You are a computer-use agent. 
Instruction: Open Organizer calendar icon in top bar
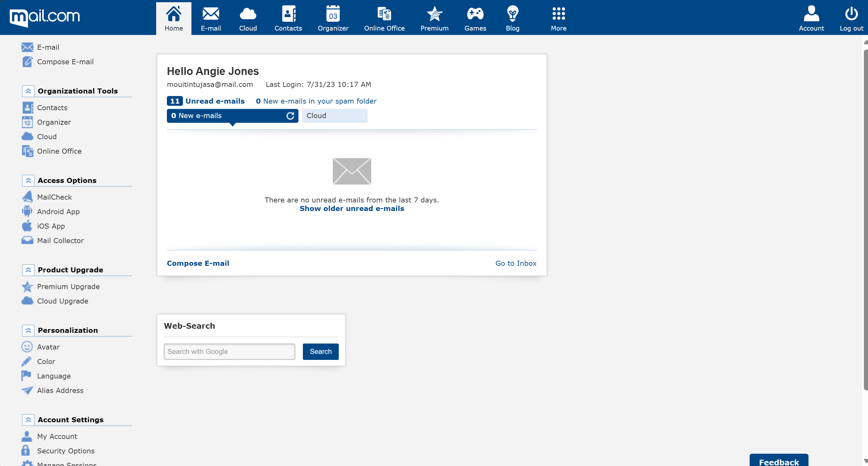coord(332,14)
